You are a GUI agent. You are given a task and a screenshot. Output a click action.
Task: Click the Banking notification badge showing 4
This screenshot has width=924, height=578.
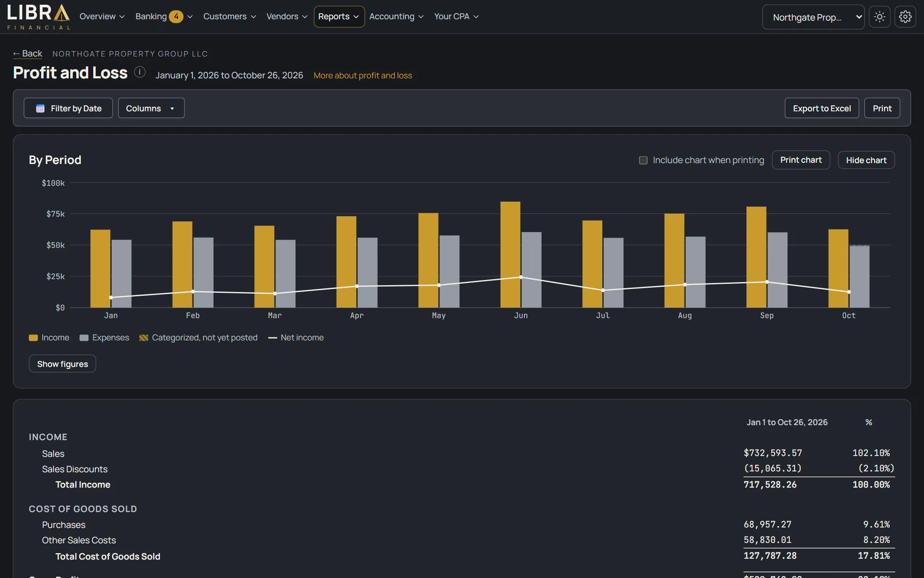click(x=176, y=17)
